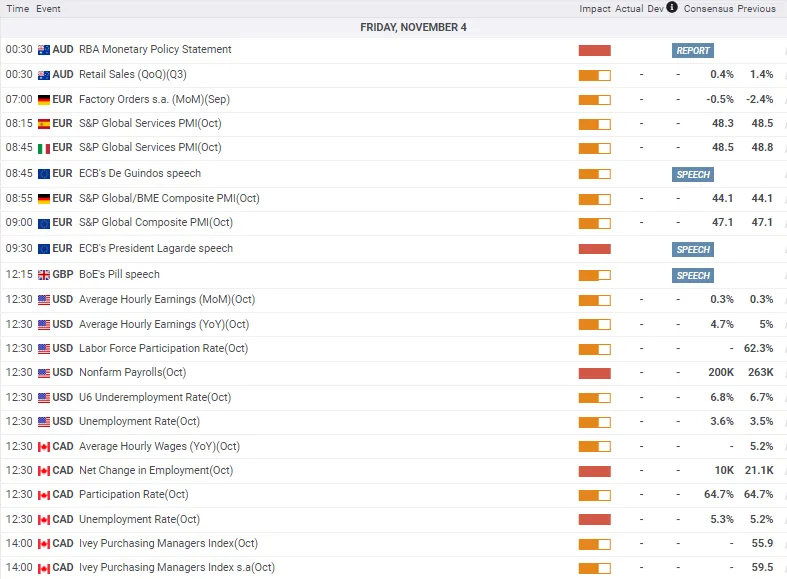Click the 21.1K previous value for Net Change in Employment
This screenshot has height=579, width=787.
(759, 470)
